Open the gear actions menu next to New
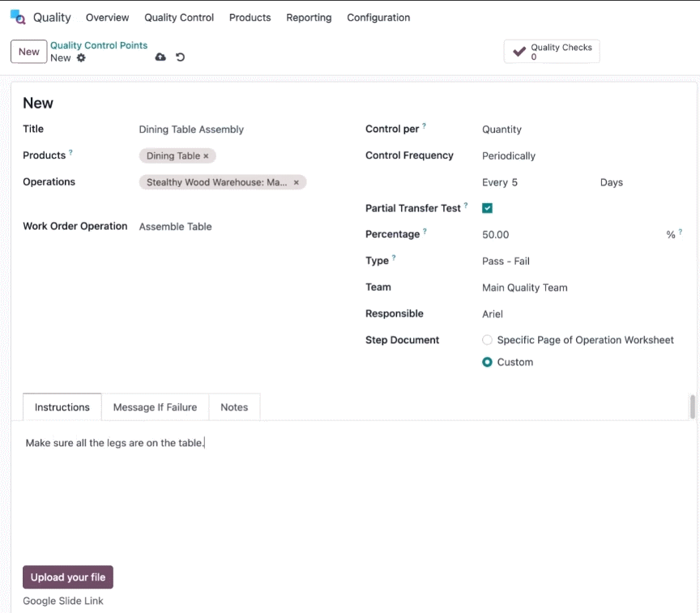Screen dimensions: 700x613 [x=81, y=57]
